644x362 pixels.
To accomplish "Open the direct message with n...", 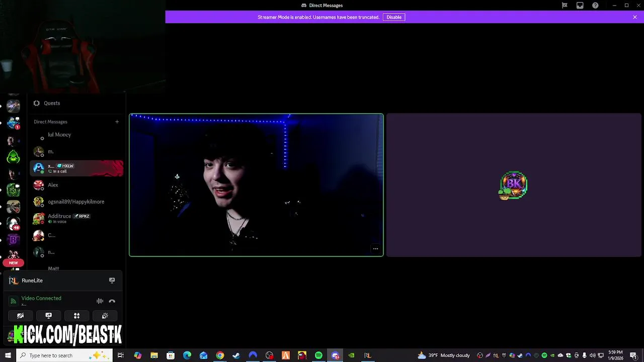I will tap(75, 252).
